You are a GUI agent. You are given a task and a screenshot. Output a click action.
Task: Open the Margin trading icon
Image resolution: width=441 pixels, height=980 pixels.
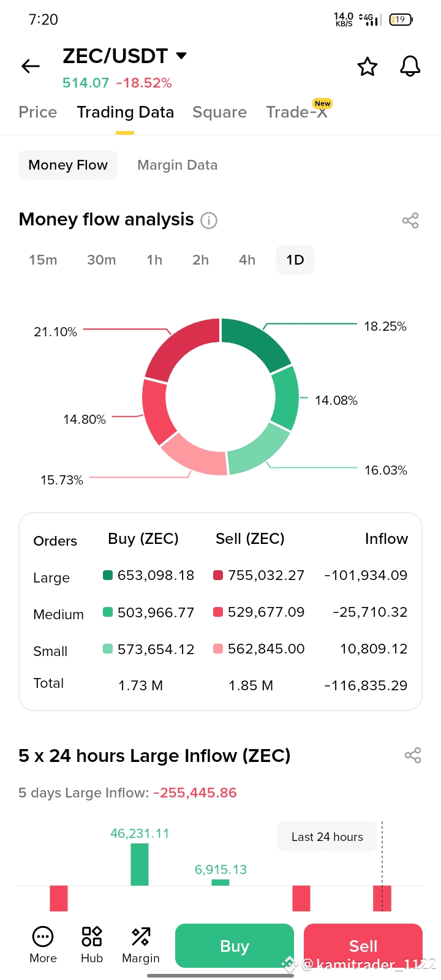tap(141, 937)
